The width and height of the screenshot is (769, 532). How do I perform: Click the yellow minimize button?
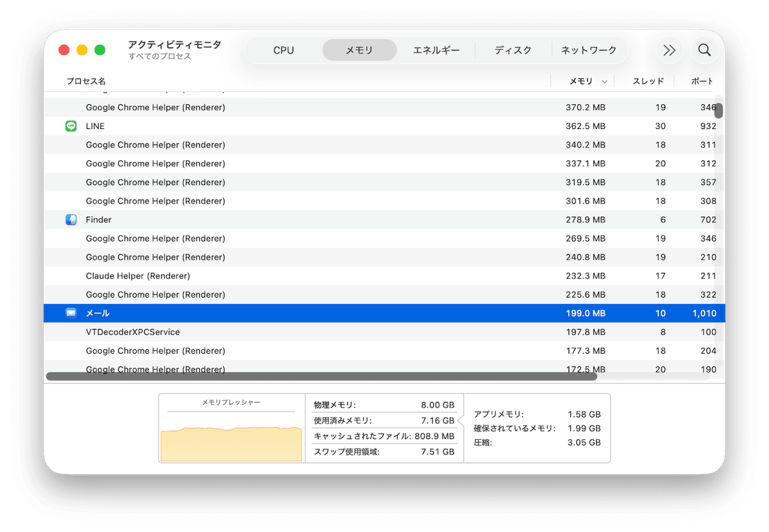pyautogui.click(x=82, y=49)
